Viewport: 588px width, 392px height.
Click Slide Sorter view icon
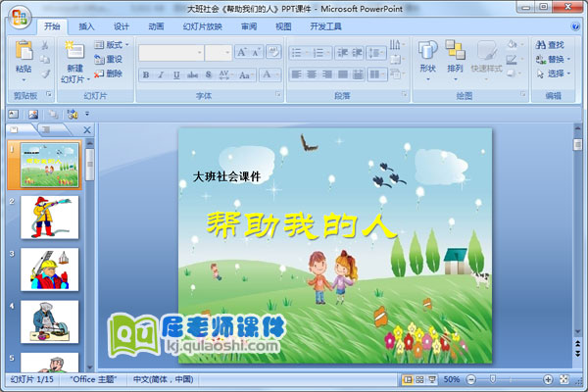419,379
